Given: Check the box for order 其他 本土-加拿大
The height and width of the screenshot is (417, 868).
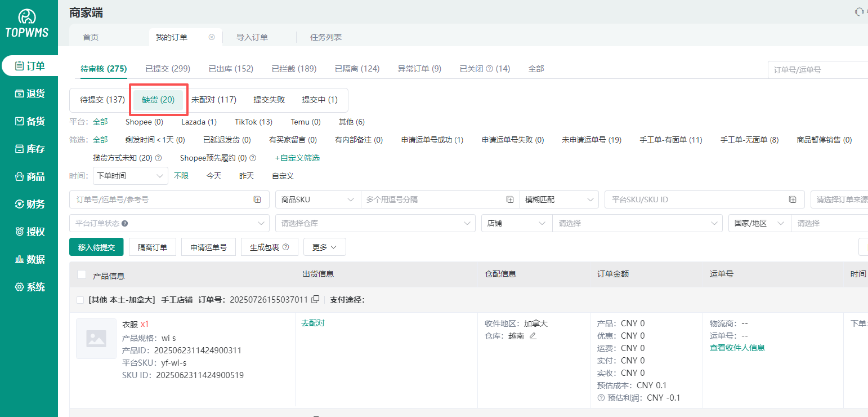Looking at the screenshot, I should (x=80, y=300).
